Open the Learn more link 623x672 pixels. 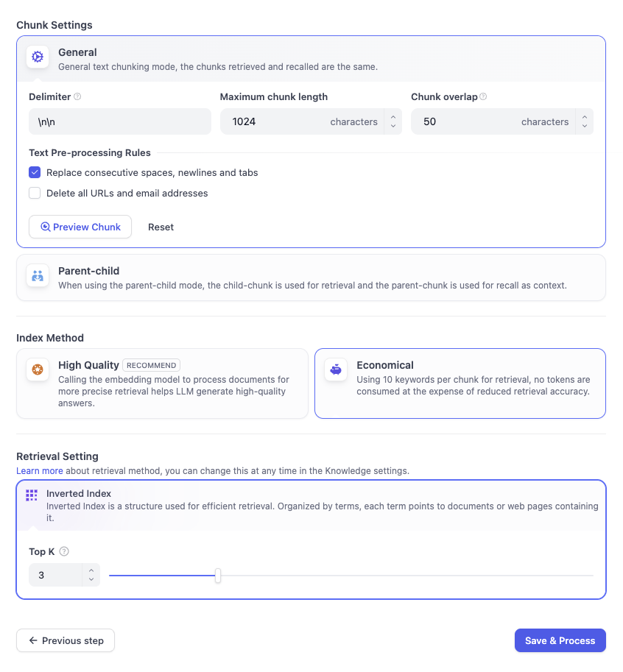39,470
